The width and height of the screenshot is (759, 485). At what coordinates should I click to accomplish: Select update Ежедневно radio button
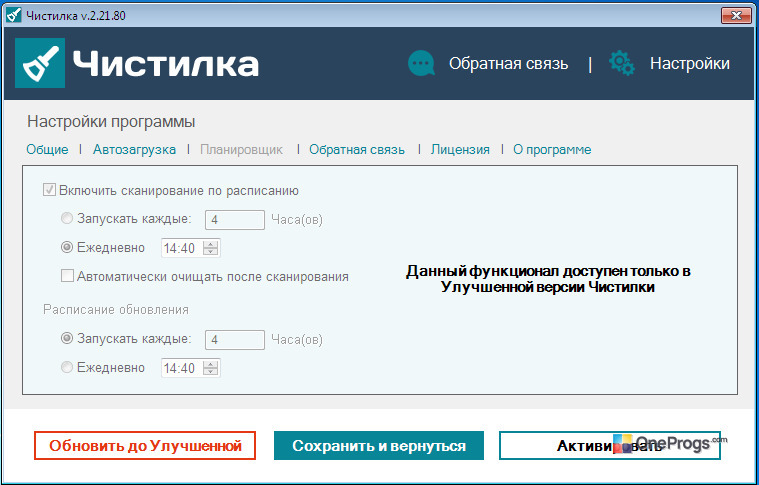point(67,367)
